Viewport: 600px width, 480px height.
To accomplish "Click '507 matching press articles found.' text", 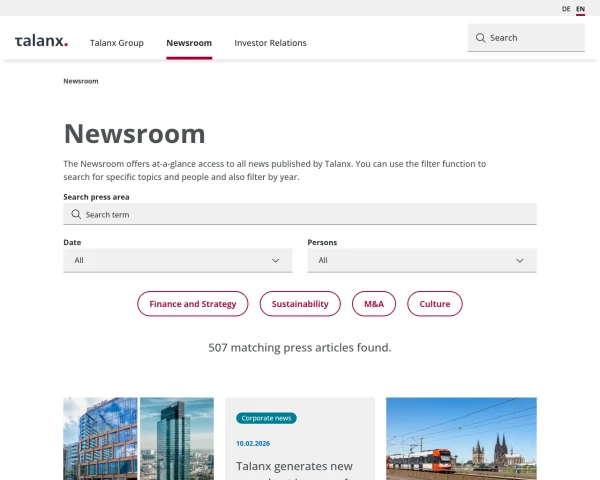I will [300, 348].
